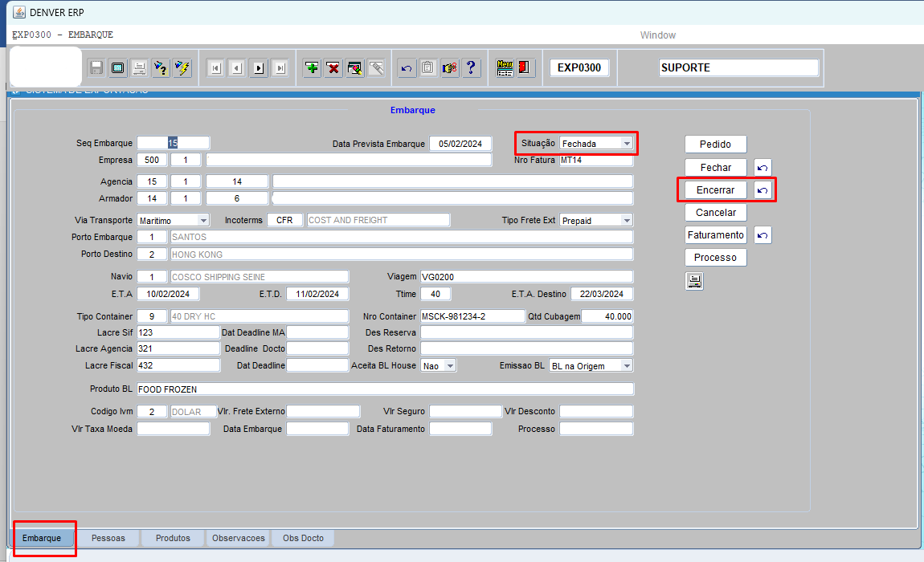The image size is (924, 562).
Task: Undo Faturamento with its arrow button
Action: click(x=763, y=235)
